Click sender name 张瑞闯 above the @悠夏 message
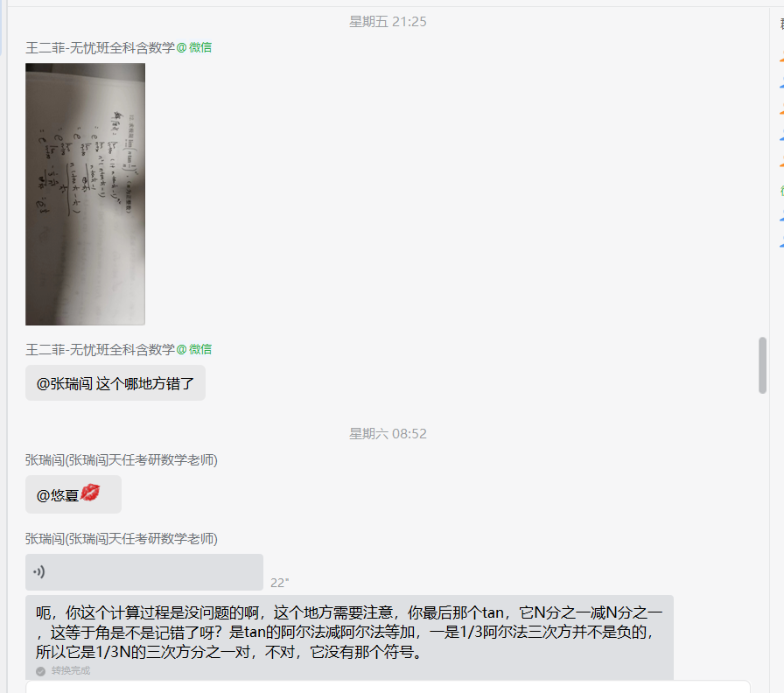This screenshot has width=784, height=693. [x=122, y=460]
